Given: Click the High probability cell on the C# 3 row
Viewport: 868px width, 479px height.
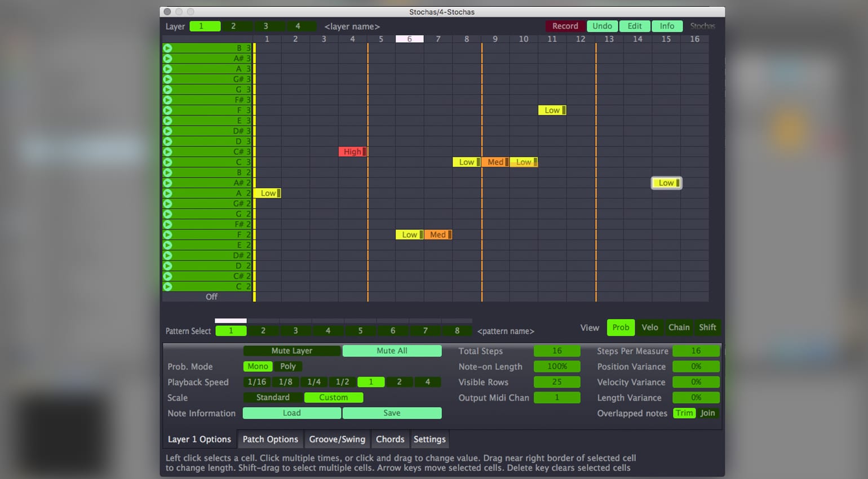Looking at the screenshot, I should pyautogui.click(x=352, y=152).
